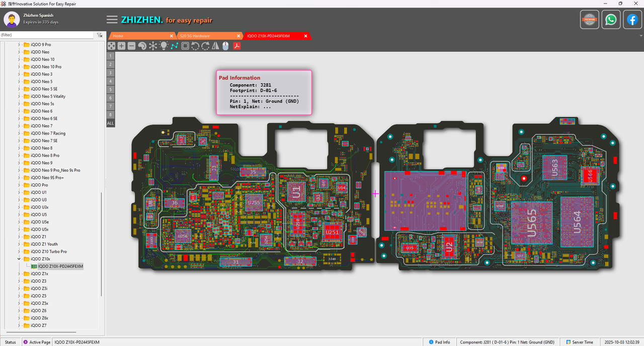The width and height of the screenshot is (644, 346).
Task: Click the model tree vertical scrollbar
Action: pyautogui.click(x=102, y=244)
